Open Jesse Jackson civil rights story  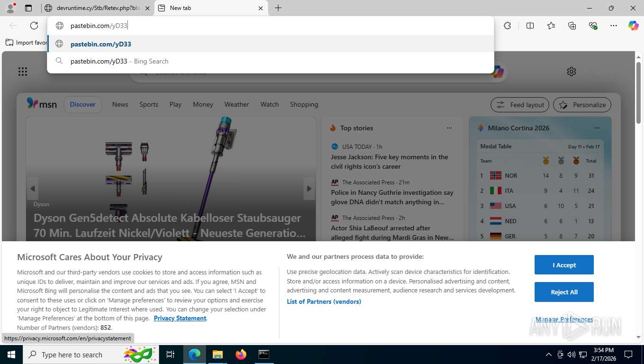point(389,162)
